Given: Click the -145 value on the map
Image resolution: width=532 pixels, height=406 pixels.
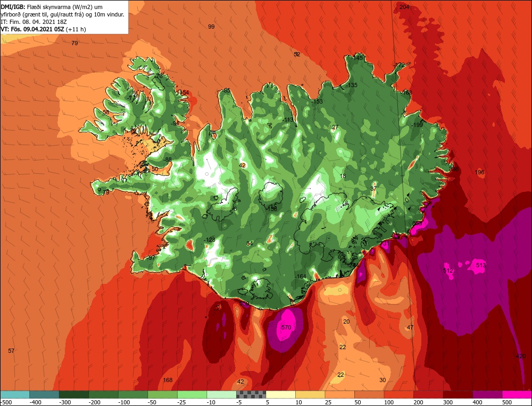Looking at the screenshot, I should click(357, 58).
